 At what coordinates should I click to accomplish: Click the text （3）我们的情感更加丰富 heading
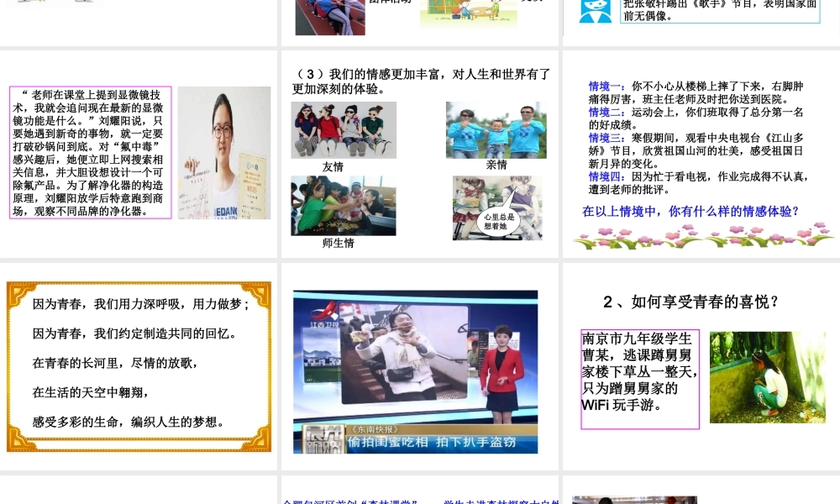click(422, 81)
